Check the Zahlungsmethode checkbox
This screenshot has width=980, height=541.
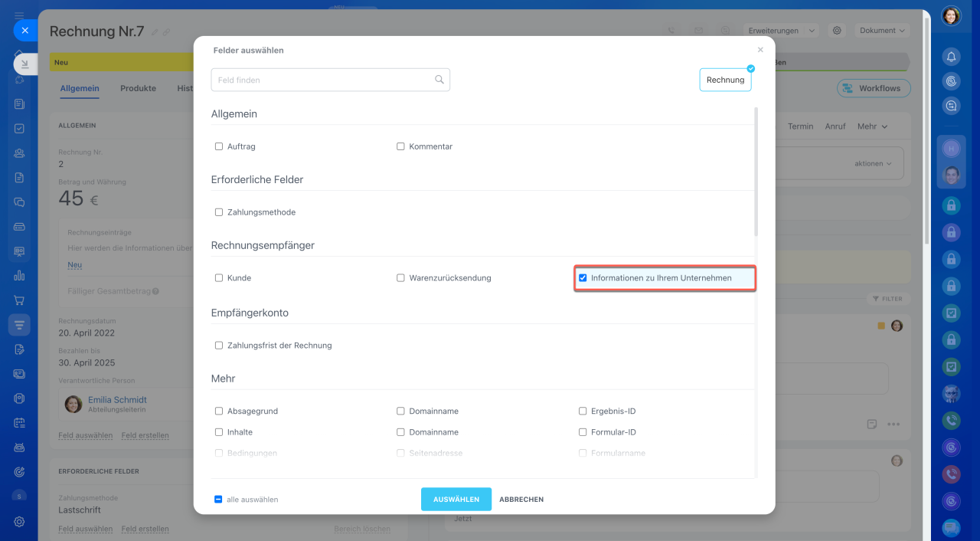click(219, 212)
